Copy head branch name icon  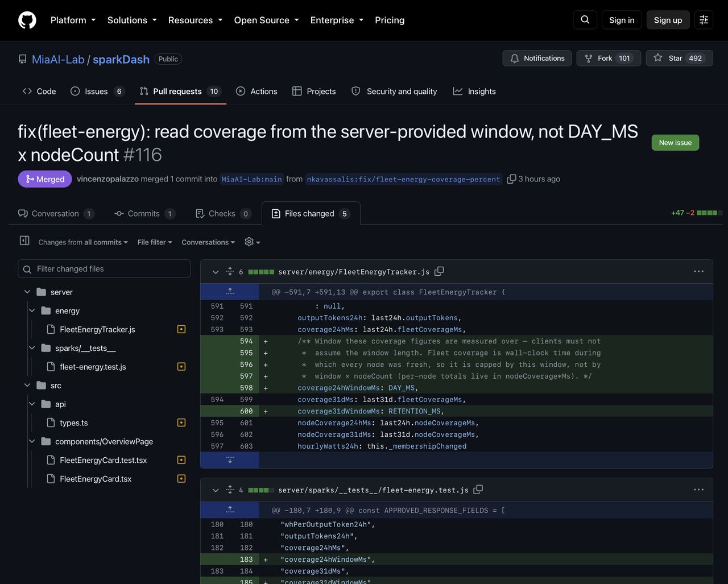pyautogui.click(x=511, y=179)
